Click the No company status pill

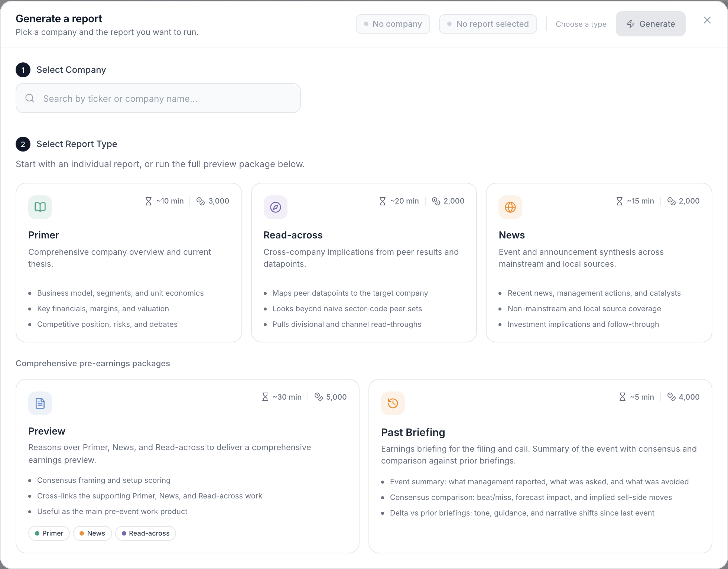393,24
